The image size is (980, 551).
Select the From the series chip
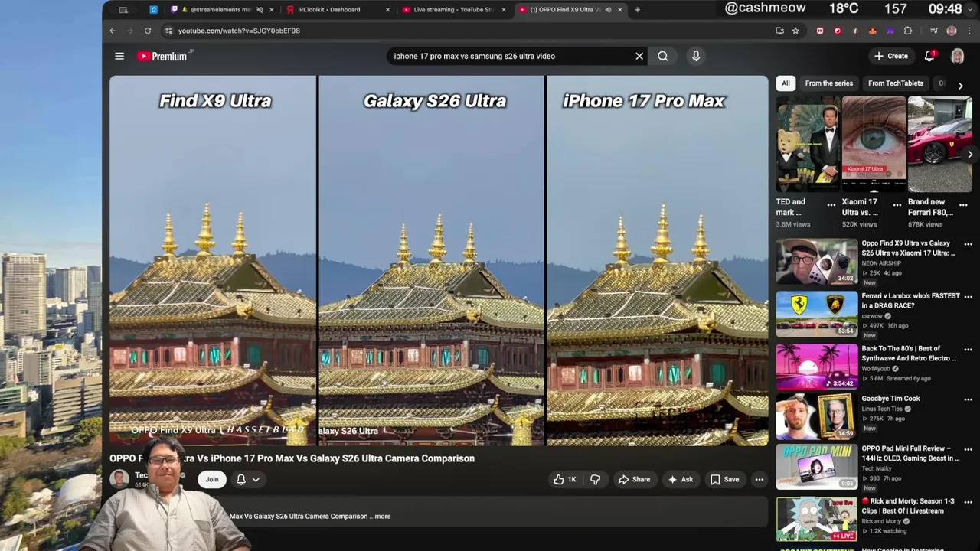(828, 83)
